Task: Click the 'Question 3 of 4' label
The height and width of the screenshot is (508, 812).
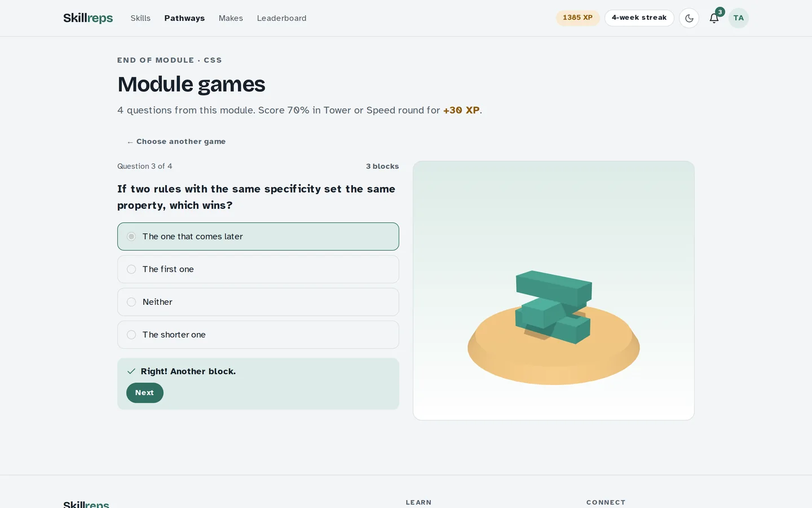Action: coord(145,167)
